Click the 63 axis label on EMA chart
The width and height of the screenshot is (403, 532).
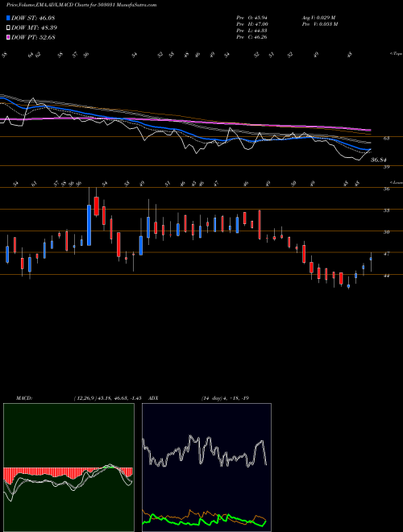point(386,139)
